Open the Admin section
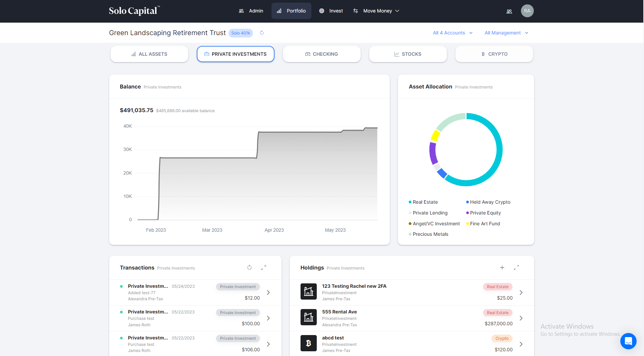This screenshot has width=644, height=356. point(251,11)
